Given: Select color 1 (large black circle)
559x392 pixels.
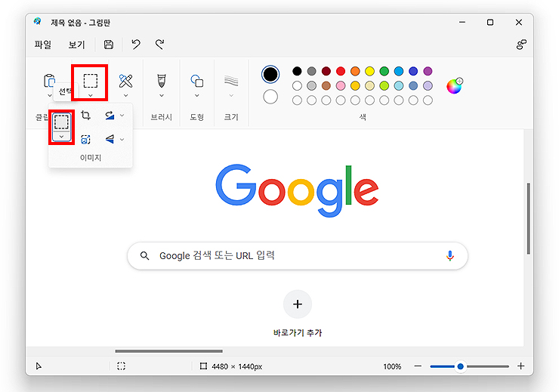Looking at the screenshot, I should click(x=270, y=74).
